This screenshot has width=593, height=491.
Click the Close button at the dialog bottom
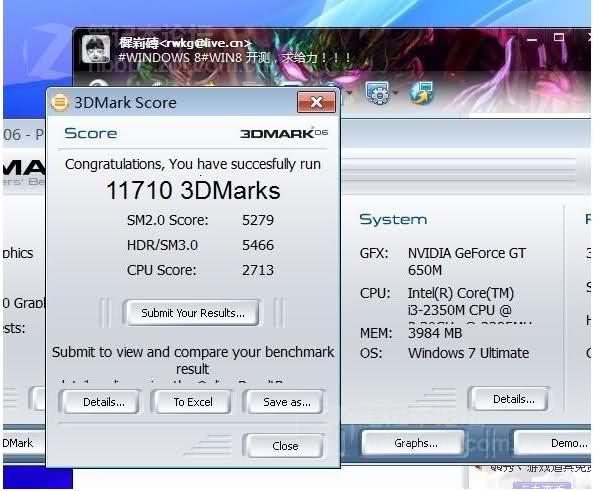(x=284, y=446)
